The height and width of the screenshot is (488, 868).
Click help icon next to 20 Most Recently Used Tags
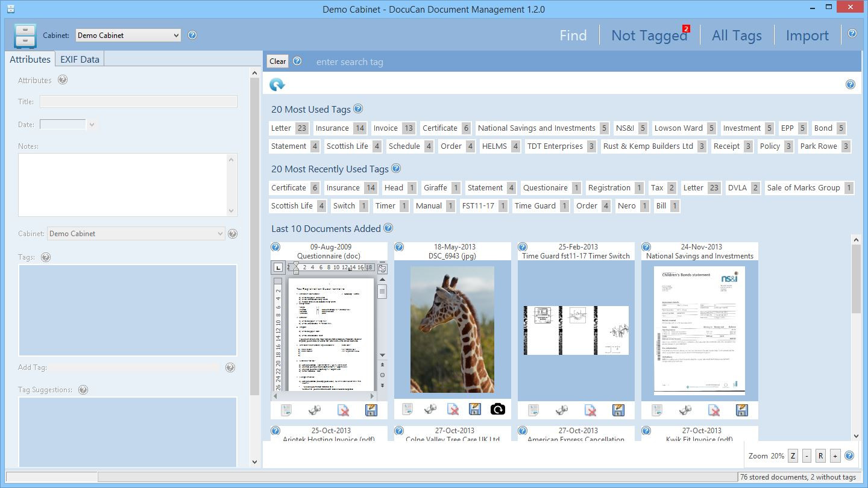coord(396,169)
